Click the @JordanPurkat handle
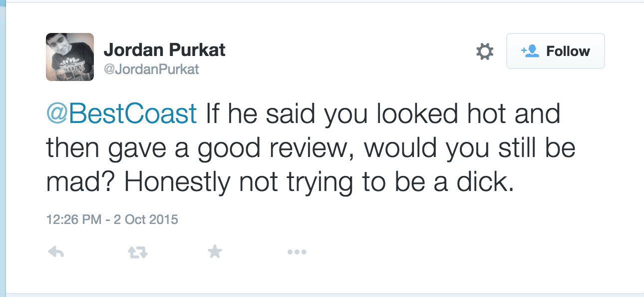 (151, 69)
